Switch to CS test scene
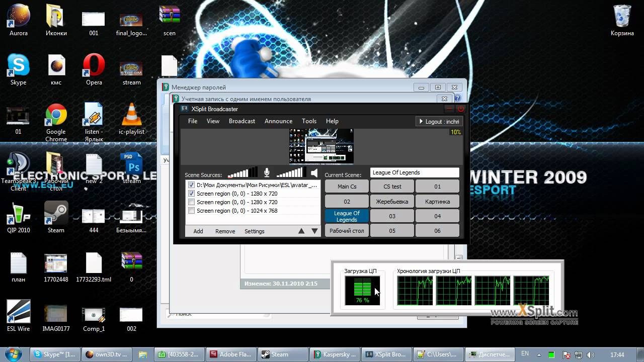 click(x=392, y=187)
